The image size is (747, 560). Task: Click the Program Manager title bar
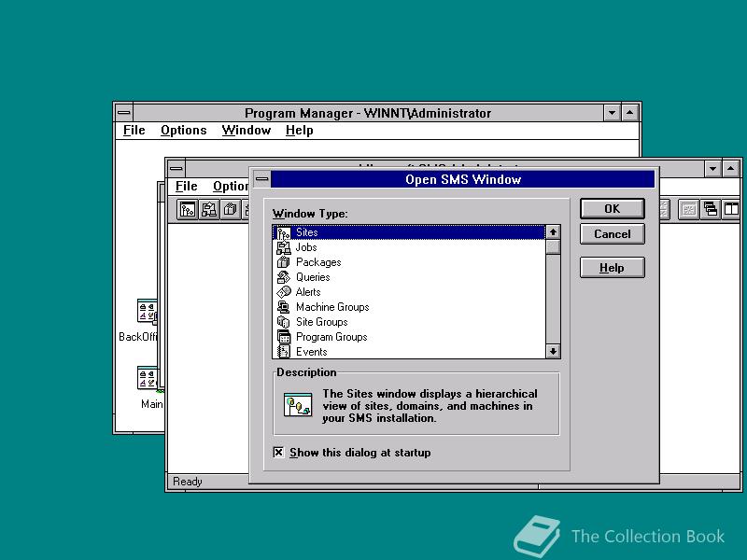click(368, 113)
